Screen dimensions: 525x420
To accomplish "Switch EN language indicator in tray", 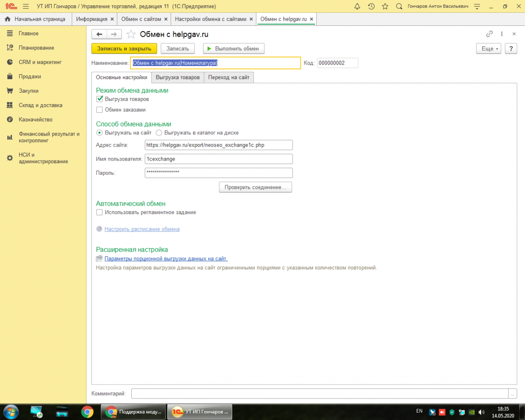I will pyautogui.click(x=419, y=411).
